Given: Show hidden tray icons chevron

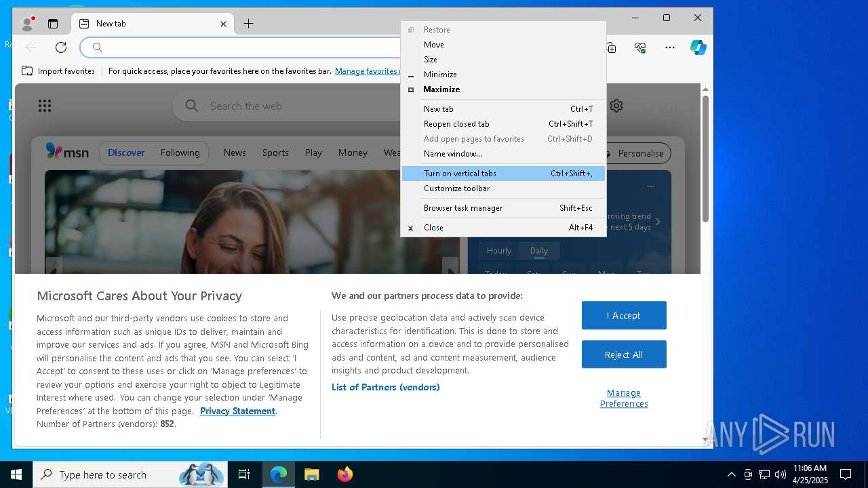Looking at the screenshot, I should coord(731,474).
